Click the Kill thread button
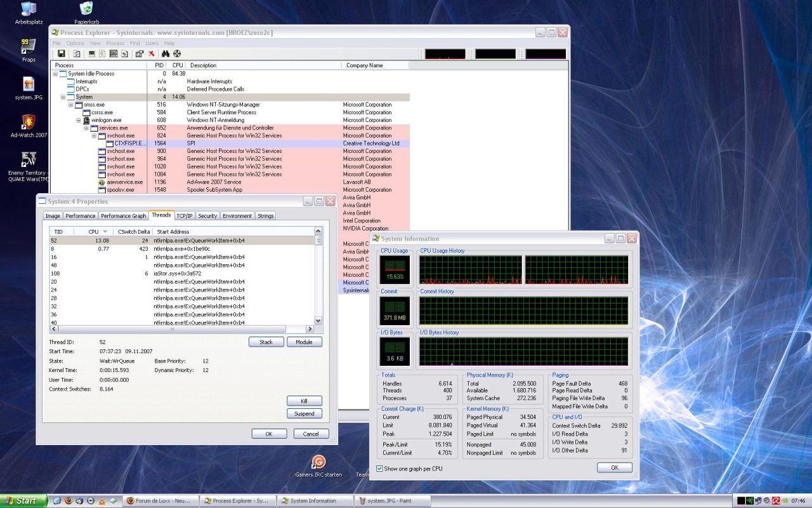Viewport: 812px width, 508px height. [x=304, y=401]
